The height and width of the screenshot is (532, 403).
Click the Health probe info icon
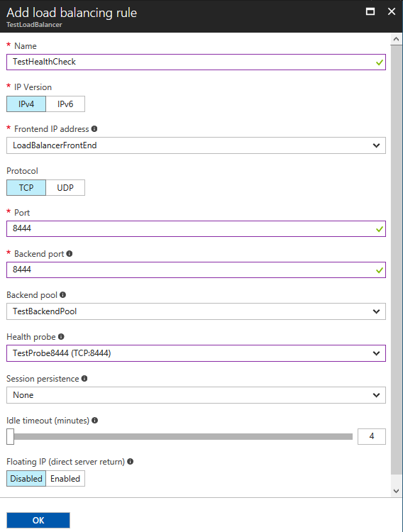coord(61,336)
